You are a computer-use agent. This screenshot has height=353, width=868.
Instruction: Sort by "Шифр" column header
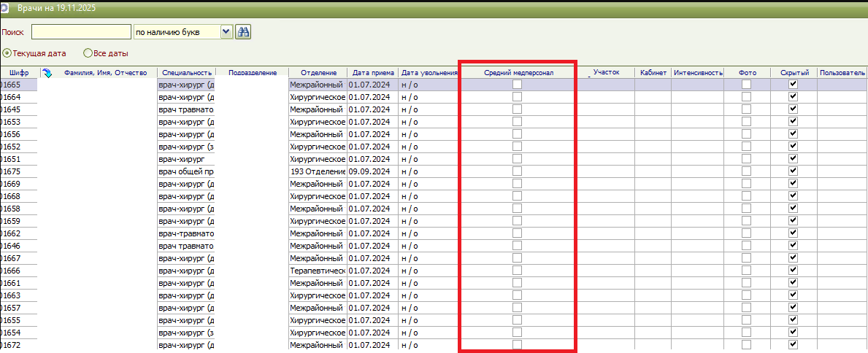(x=19, y=73)
